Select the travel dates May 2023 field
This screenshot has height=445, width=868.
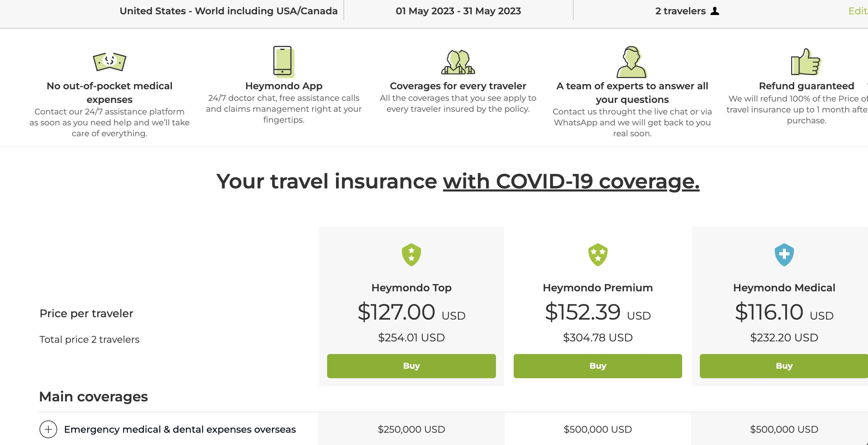458,11
